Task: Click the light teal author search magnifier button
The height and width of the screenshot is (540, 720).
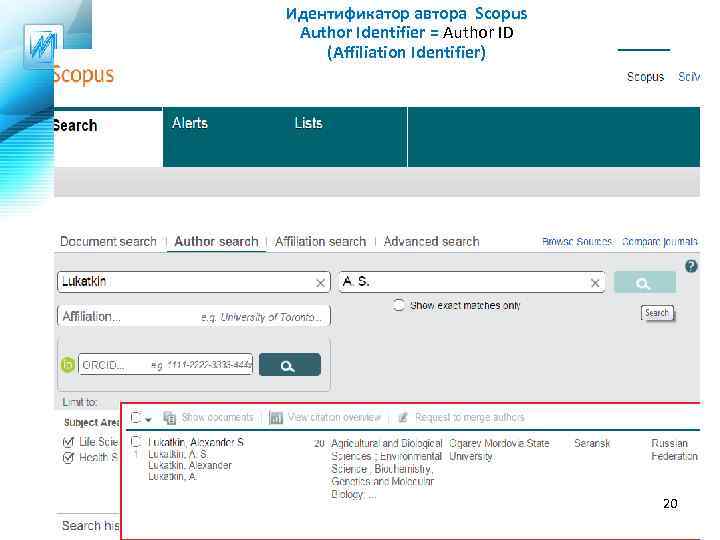Action: click(645, 282)
